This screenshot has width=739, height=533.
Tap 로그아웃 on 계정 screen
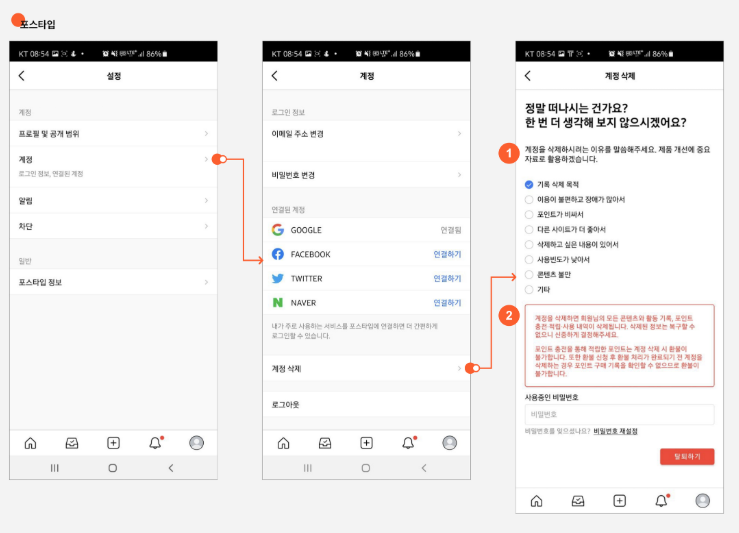point(366,404)
